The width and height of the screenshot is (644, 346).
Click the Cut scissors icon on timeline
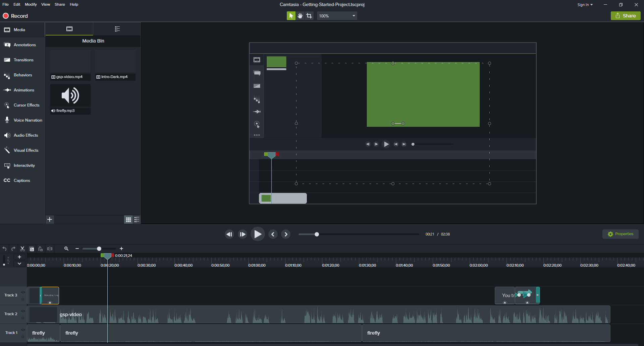click(22, 249)
